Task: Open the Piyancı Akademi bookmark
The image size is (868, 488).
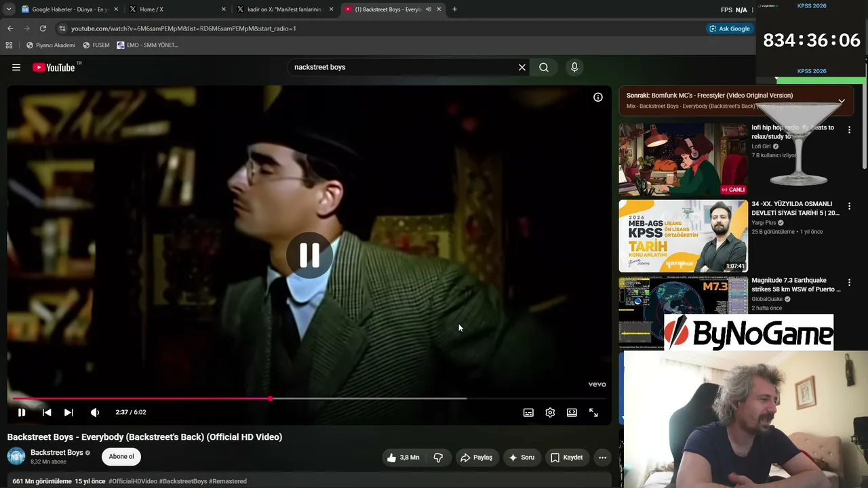Action: pos(51,45)
